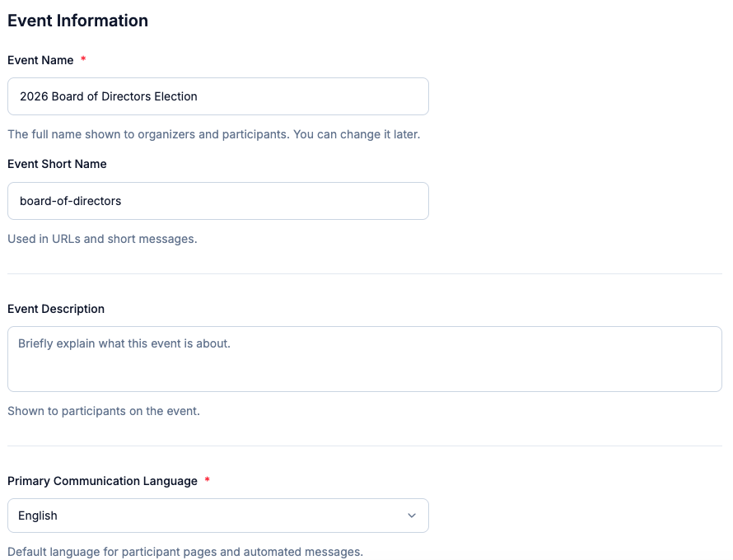
Task: Click the "Default language for participant pages" hint
Action: 184,552
